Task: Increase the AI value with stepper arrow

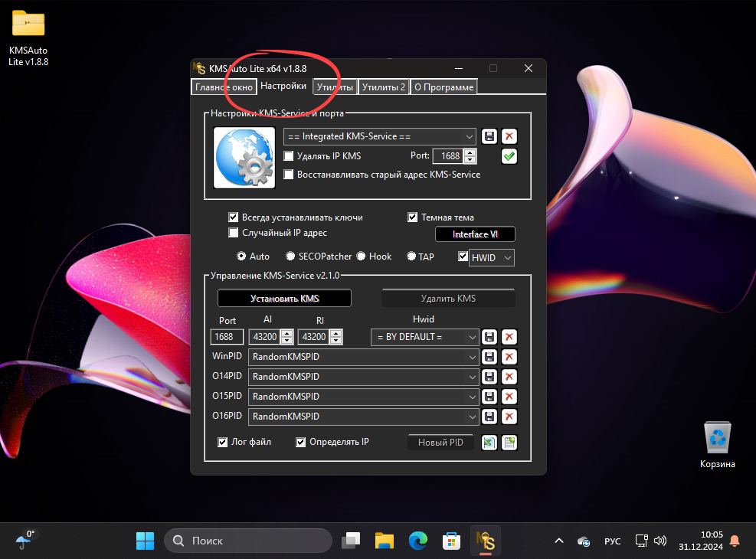Action: pos(287,333)
